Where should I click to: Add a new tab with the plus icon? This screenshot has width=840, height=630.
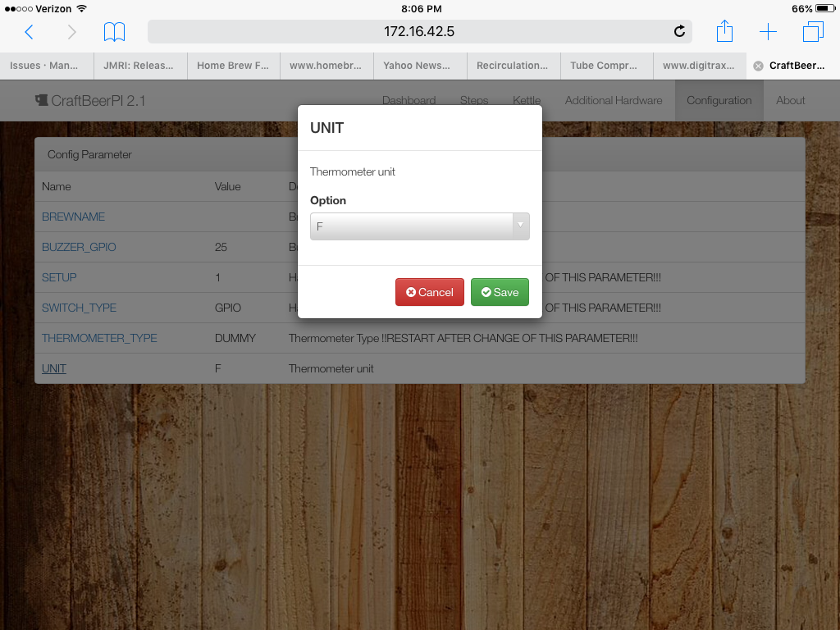click(x=768, y=32)
